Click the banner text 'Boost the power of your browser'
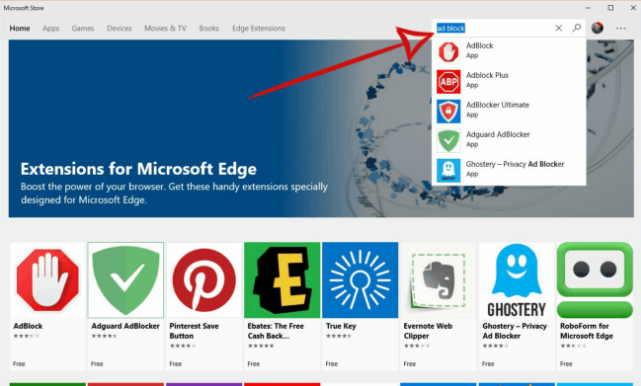This screenshot has height=386, width=641. 92,187
